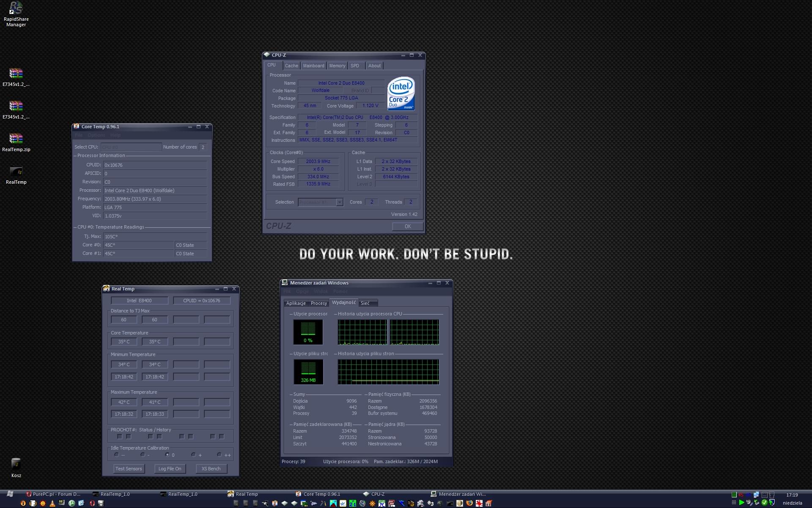Click last PROCHOT history checkbox on right
Screen dimensions: 812x508
(222, 436)
